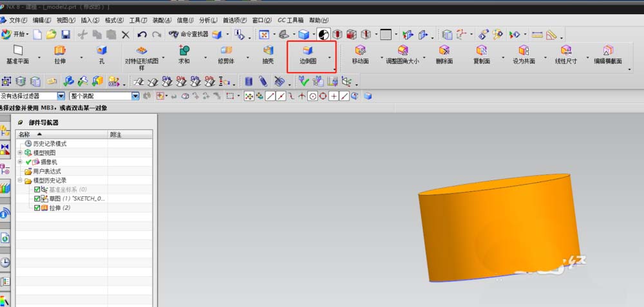Viewport: 644px width, 307px height.
Task: Open the dropdown arrow beside 基准平面
Action: click(x=39, y=58)
